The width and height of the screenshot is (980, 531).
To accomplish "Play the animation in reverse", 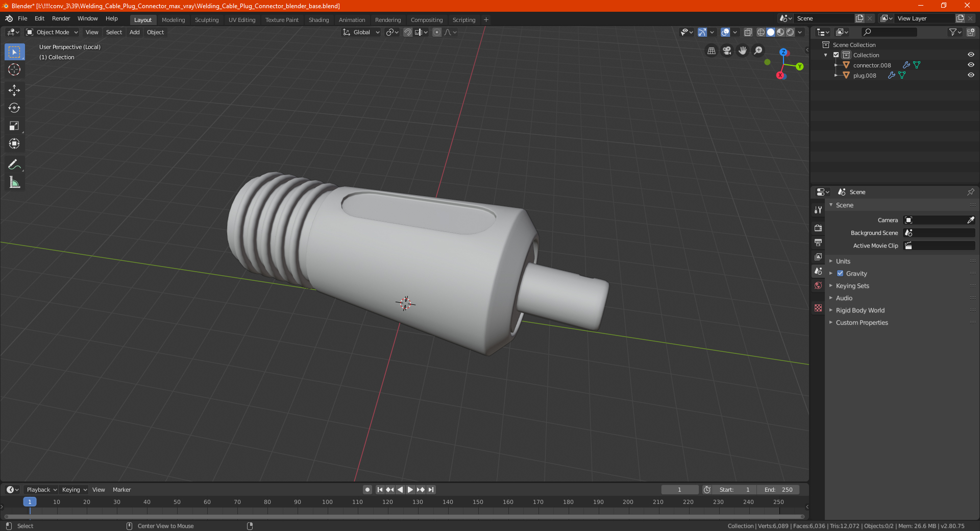I will pos(400,490).
